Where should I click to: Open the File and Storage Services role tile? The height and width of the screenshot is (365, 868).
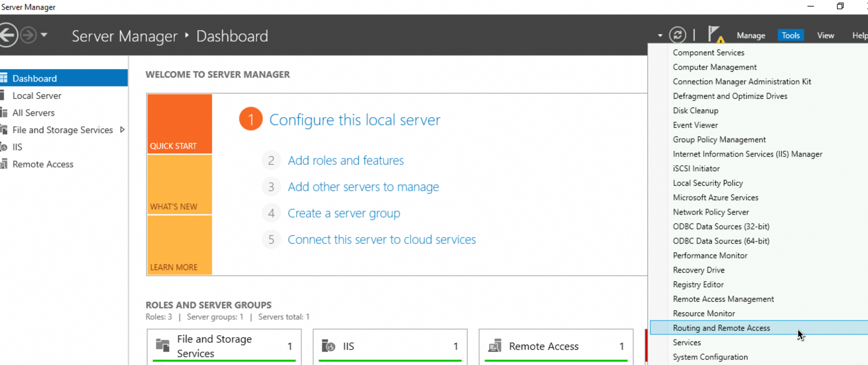224,347
